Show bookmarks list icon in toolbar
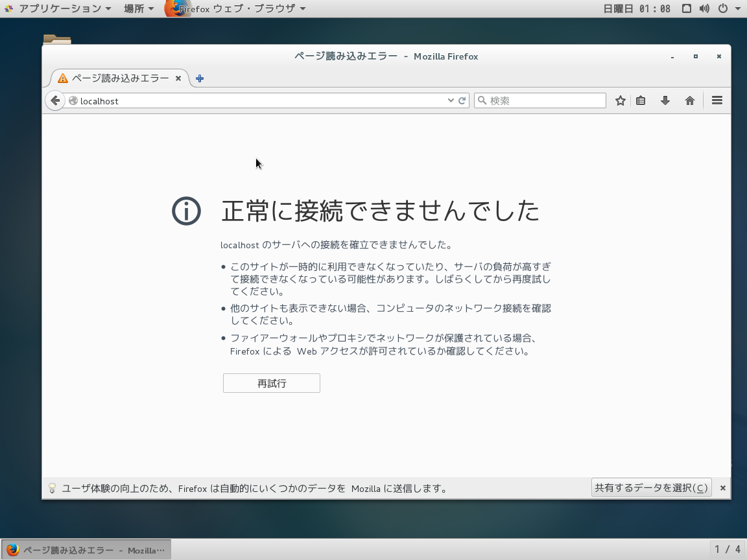 pyautogui.click(x=641, y=100)
